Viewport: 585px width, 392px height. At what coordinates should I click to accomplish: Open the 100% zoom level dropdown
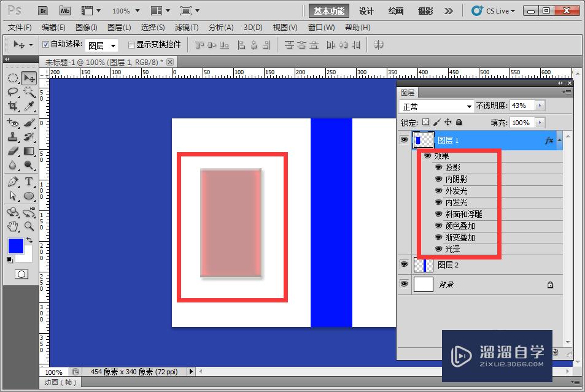(138, 11)
